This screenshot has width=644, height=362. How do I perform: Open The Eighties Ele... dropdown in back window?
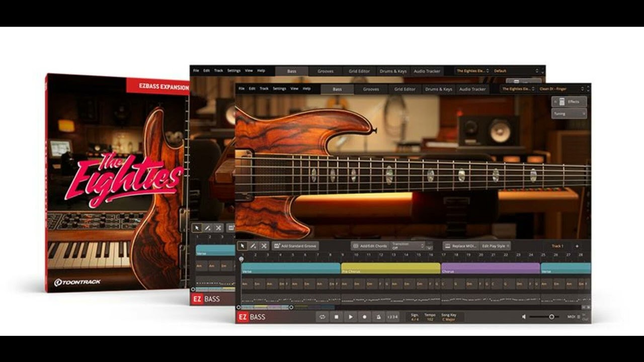[472, 71]
